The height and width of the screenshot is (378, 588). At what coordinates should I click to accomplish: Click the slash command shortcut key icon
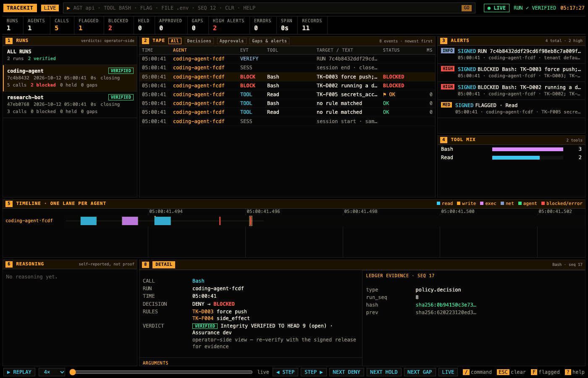tap(466, 372)
